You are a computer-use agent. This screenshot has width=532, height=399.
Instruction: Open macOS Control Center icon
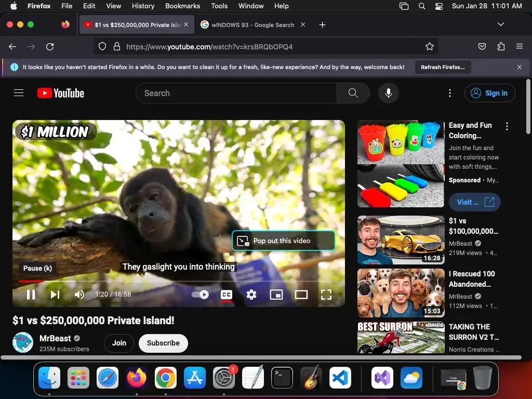pyautogui.click(x=438, y=6)
